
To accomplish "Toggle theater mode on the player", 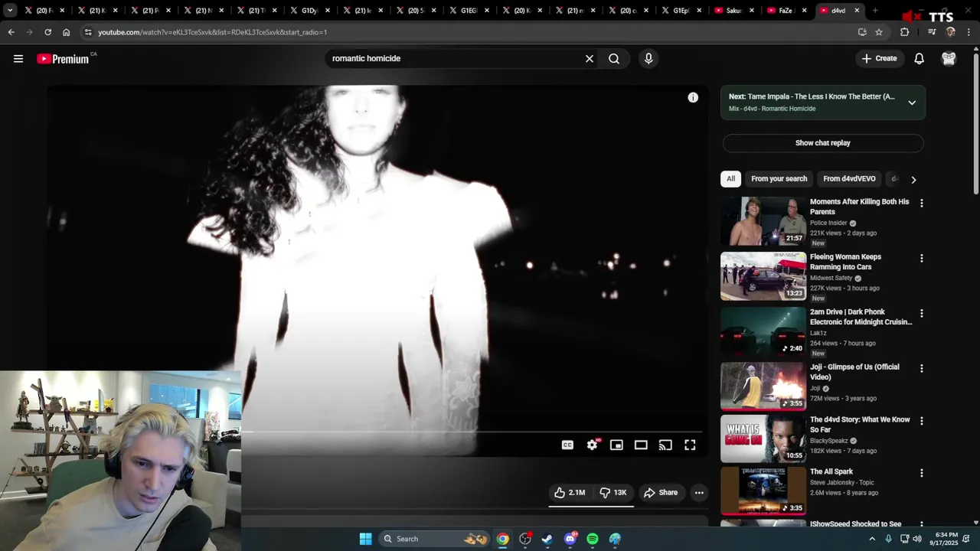I will [641, 445].
